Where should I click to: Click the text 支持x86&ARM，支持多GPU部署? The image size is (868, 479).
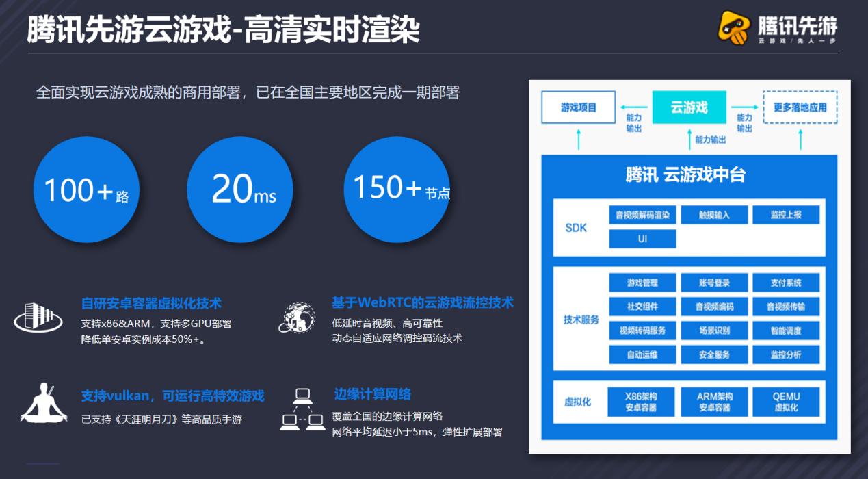click(156, 324)
